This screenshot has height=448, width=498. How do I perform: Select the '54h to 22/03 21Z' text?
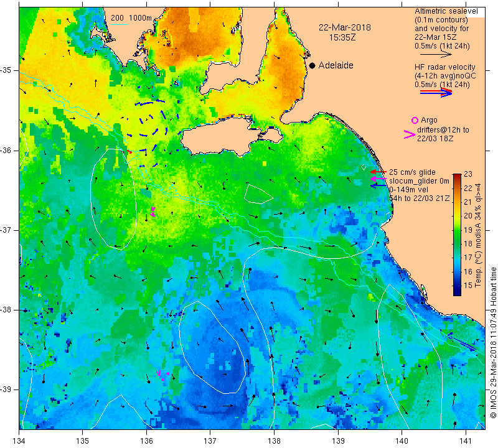420,198
